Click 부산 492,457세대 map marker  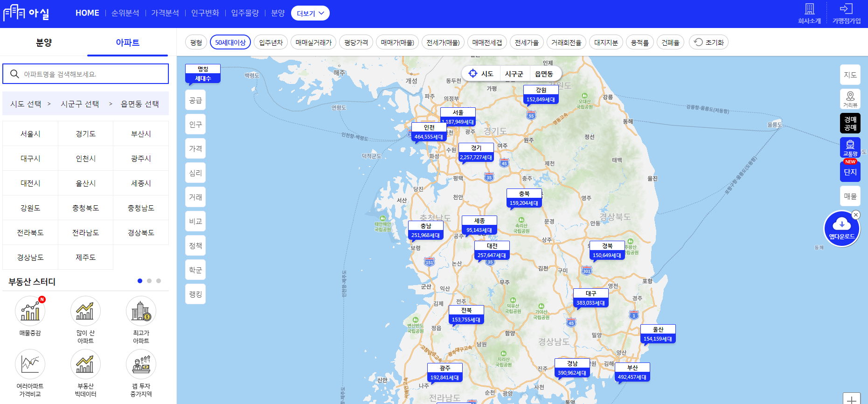click(632, 372)
